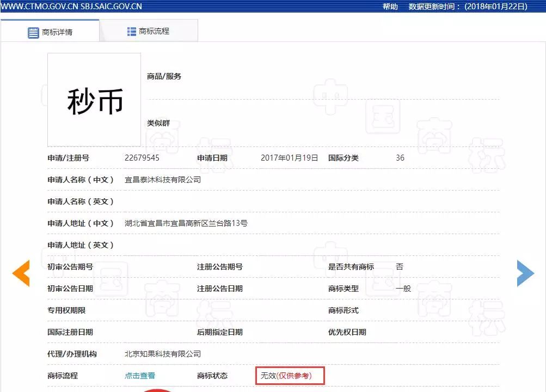Go to next trademark with blue arrow

click(525, 273)
